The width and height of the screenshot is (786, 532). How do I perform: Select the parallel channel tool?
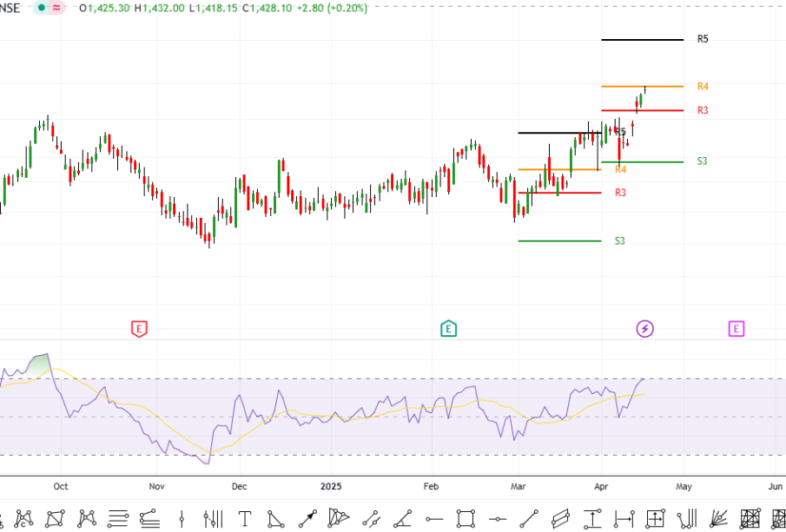560,518
